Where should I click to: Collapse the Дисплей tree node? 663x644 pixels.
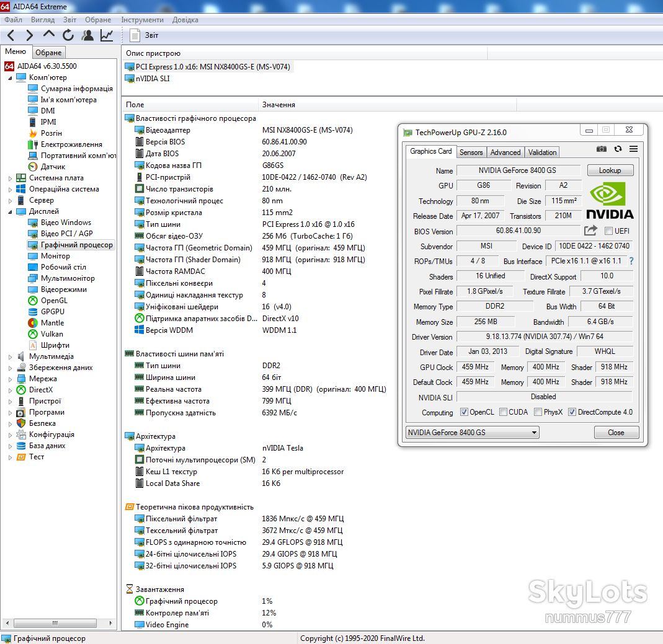[10, 212]
